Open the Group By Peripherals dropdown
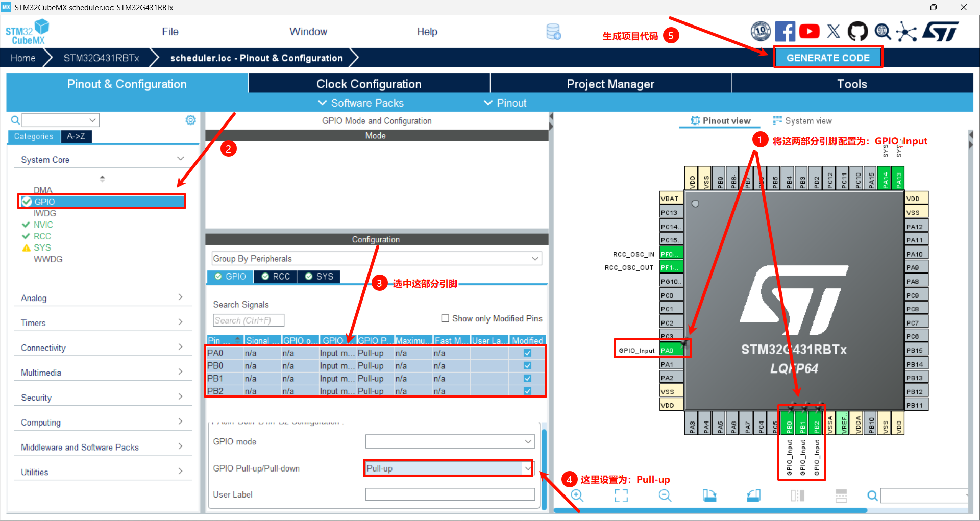 click(377, 258)
